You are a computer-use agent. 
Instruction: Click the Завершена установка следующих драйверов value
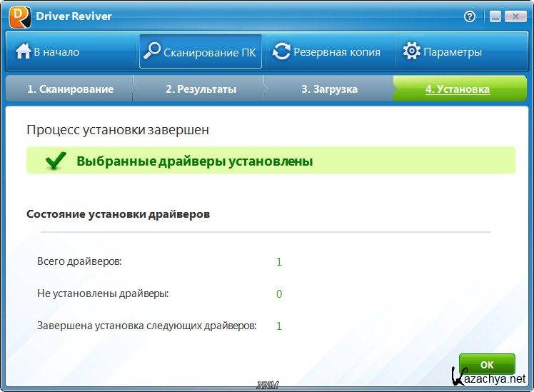click(x=279, y=326)
